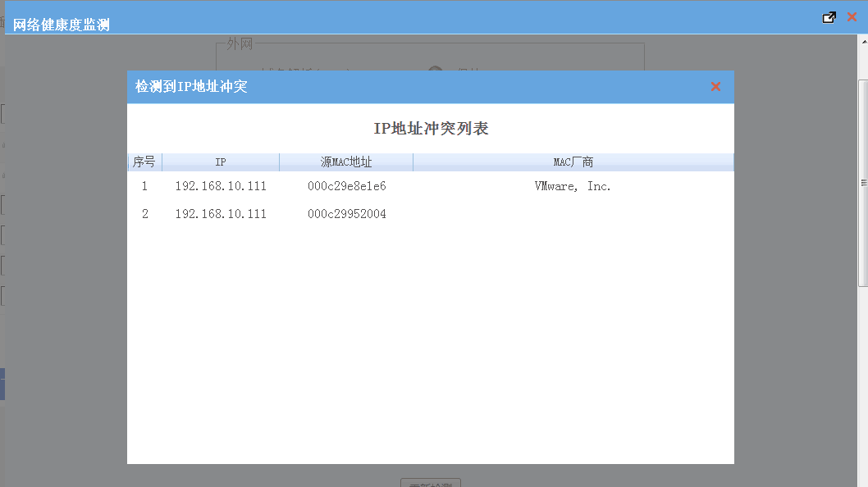Click the re-detect button below the dialog
868x487 pixels.
[x=431, y=484]
